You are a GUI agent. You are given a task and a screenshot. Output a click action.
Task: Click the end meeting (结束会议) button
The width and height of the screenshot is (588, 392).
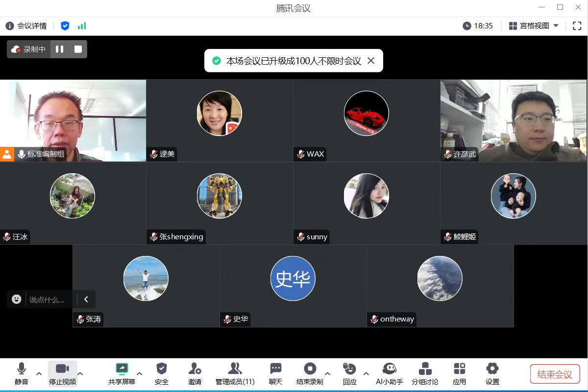pos(555,374)
